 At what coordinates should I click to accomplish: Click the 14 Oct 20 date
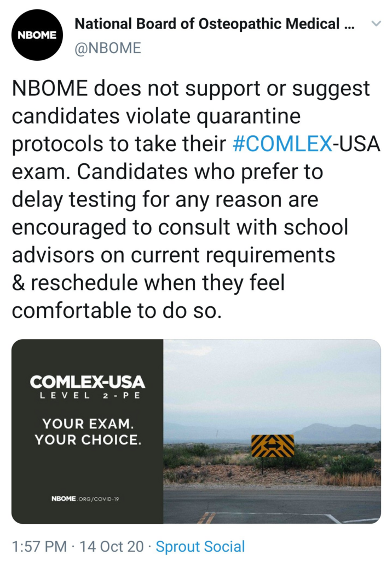click(112, 546)
